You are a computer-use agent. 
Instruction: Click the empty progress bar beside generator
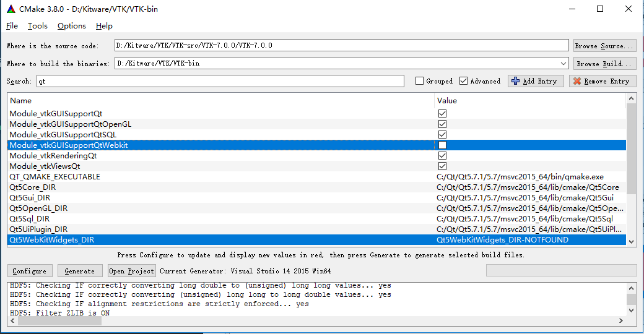tap(561, 270)
